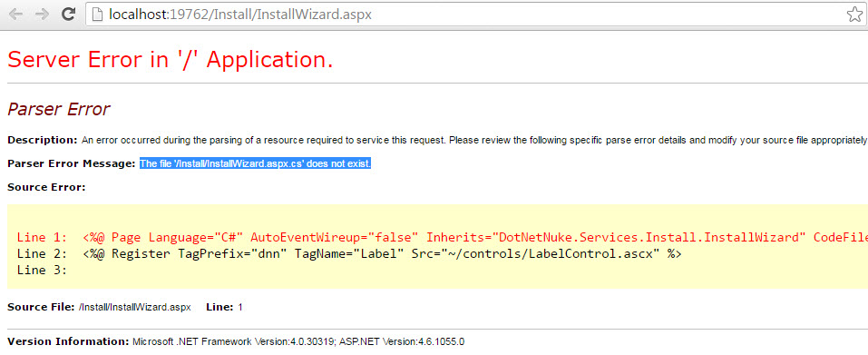The height and width of the screenshot is (355, 868).
Task: Reload the page with refresh icon
Action: pos(68,15)
